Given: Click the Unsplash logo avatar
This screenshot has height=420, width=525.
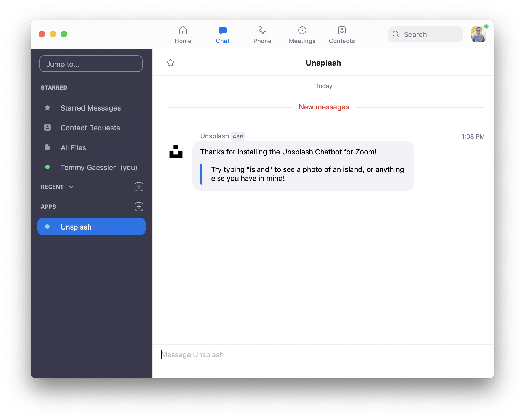Looking at the screenshot, I should pos(176,152).
